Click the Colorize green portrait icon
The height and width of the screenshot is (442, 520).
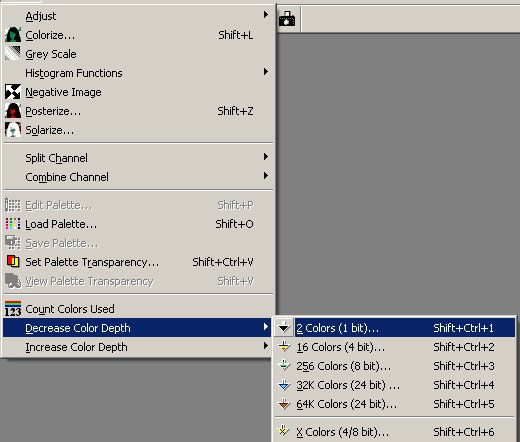pyautogui.click(x=13, y=35)
